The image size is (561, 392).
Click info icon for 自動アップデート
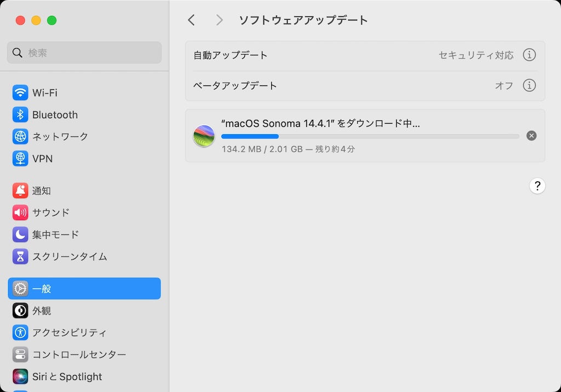point(529,55)
